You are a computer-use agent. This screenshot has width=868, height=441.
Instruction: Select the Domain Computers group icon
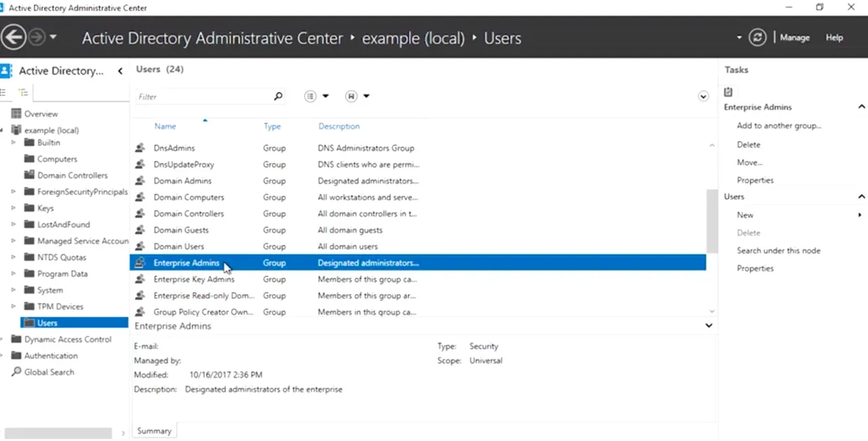click(140, 197)
